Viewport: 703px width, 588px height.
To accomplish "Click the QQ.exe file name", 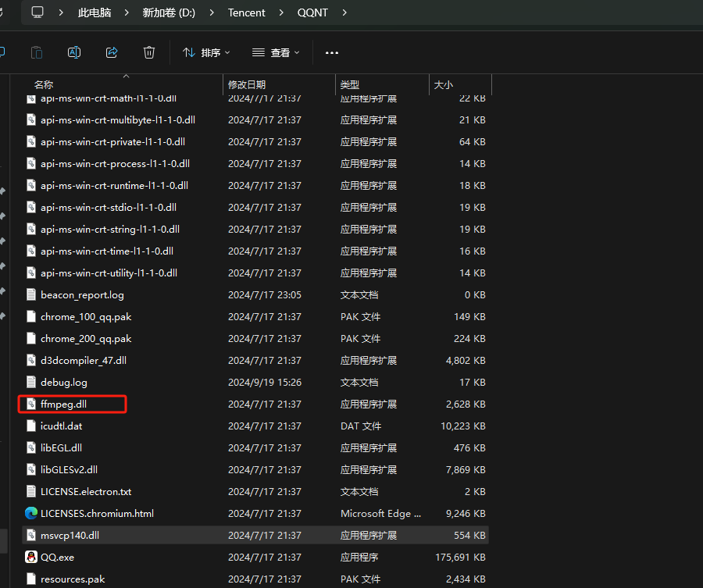I will pyautogui.click(x=57, y=557).
